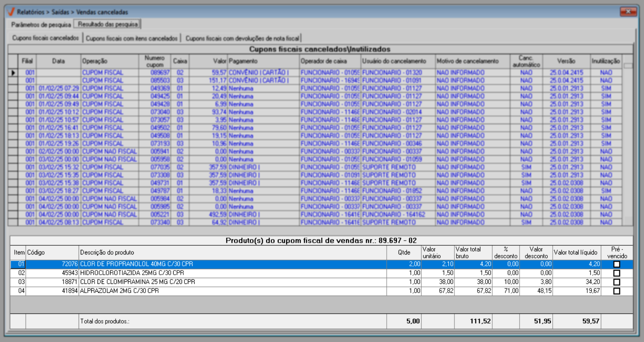
Task: Select coupon number 085503 row
Action: (160, 80)
